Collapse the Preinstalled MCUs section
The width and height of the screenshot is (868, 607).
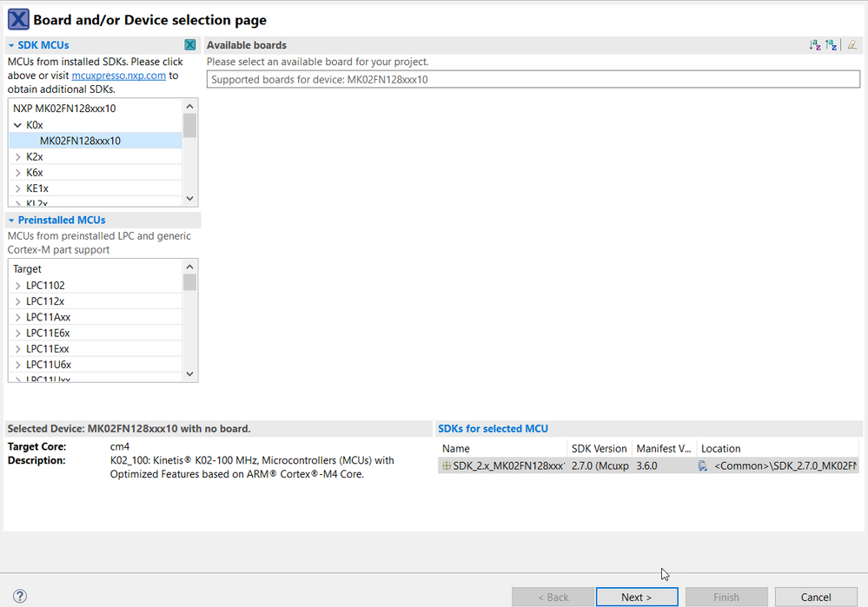point(11,221)
